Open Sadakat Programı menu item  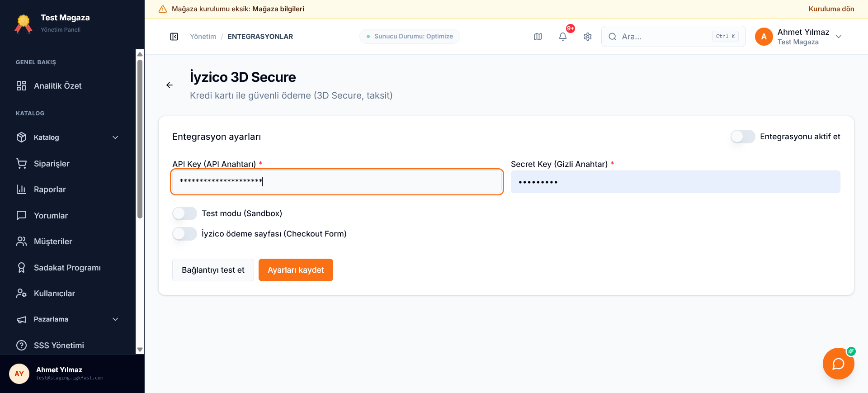coord(69,268)
